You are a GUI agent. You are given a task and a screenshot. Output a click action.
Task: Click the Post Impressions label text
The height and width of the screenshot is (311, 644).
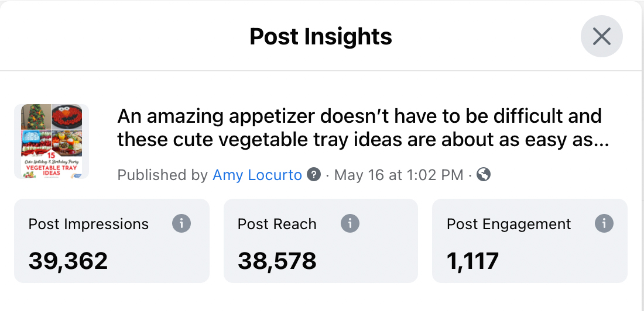[89, 224]
